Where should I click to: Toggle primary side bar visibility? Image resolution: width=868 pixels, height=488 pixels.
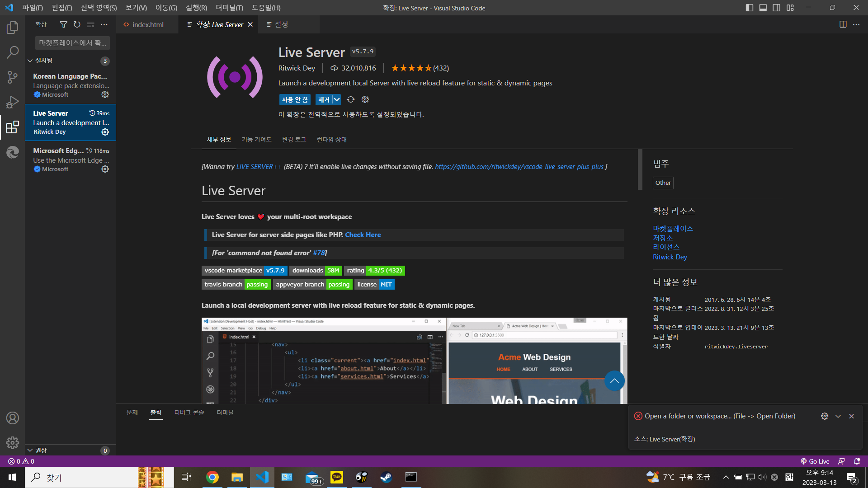click(750, 8)
